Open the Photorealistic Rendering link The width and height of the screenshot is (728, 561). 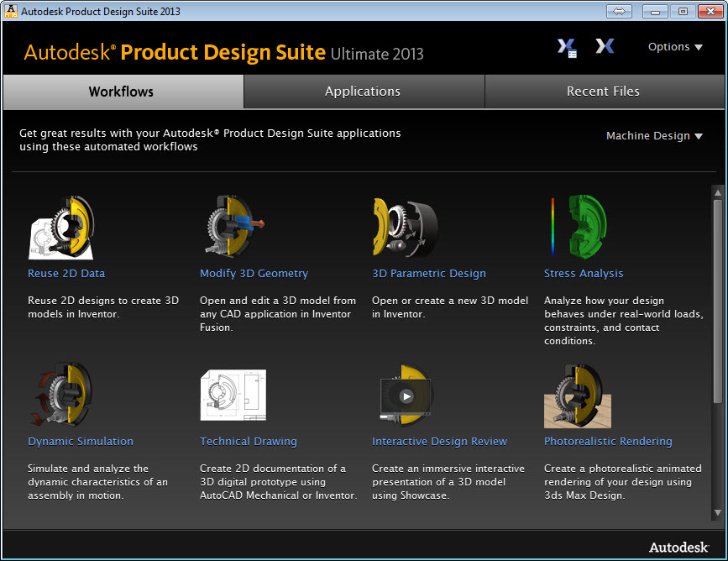608,441
